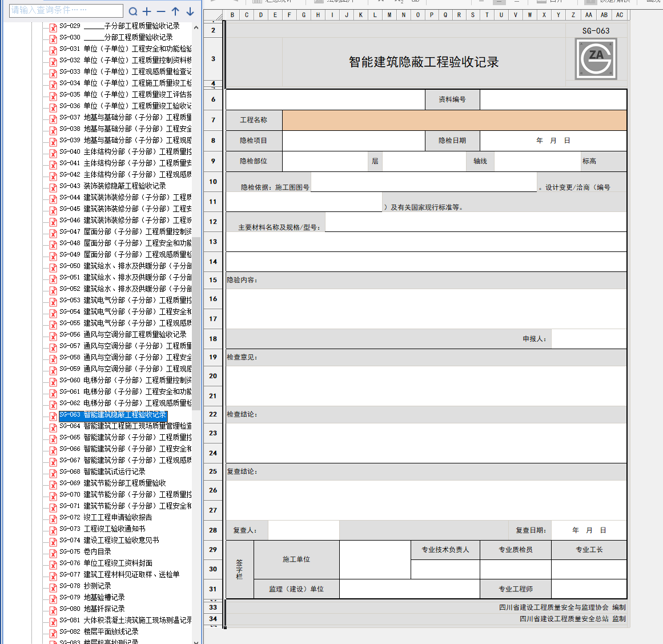Select SG-072 竣工工程申请验收报告
This screenshot has height=644, width=663.
106,517
